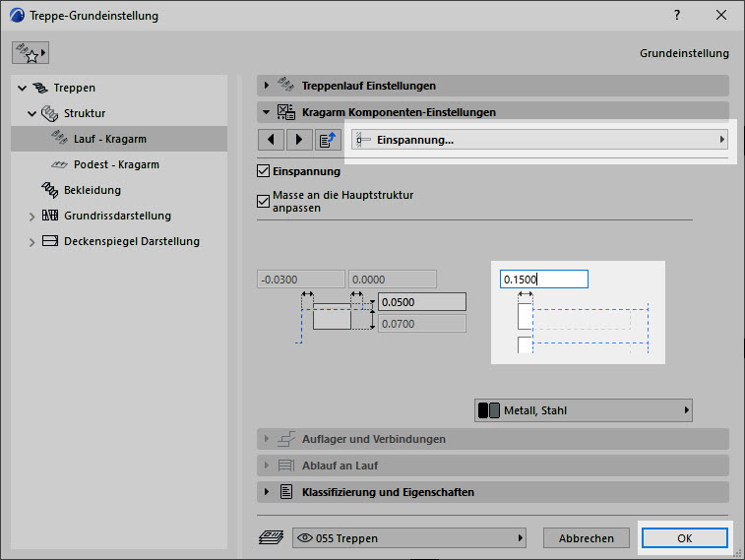The image size is (745, 560).
Task: Click the favorites star icon button
Action: point(31,53)
